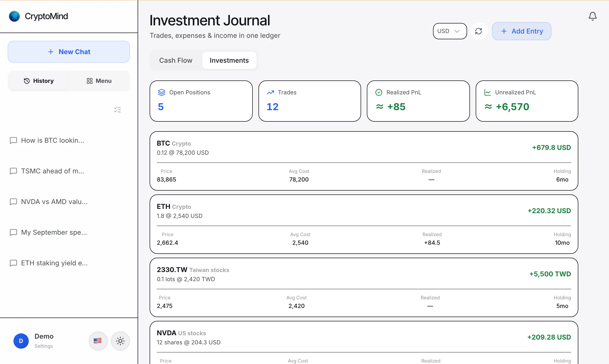
Task: Open the sidebar Menu tab
Action: (x=99, y=81)
